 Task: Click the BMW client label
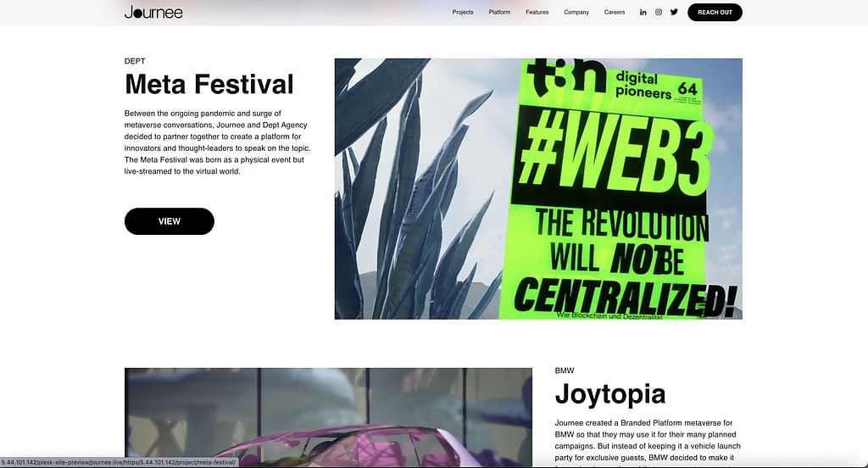pyautogui.click(x=565, y=370)
